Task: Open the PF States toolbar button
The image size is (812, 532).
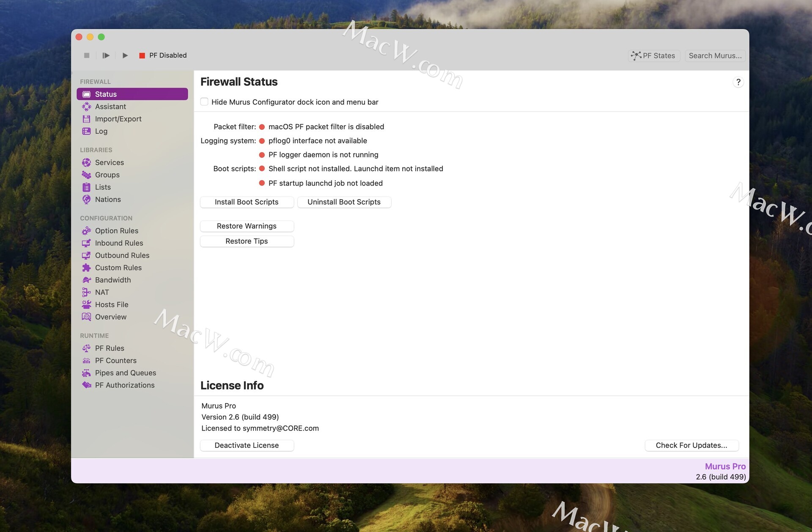Action: [x=653, y=56]
